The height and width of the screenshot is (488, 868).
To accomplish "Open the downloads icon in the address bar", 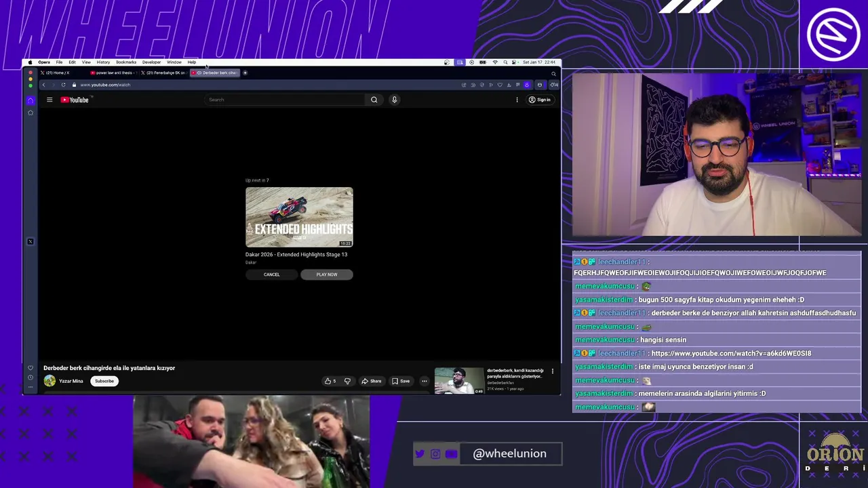I will pos(509,85).
